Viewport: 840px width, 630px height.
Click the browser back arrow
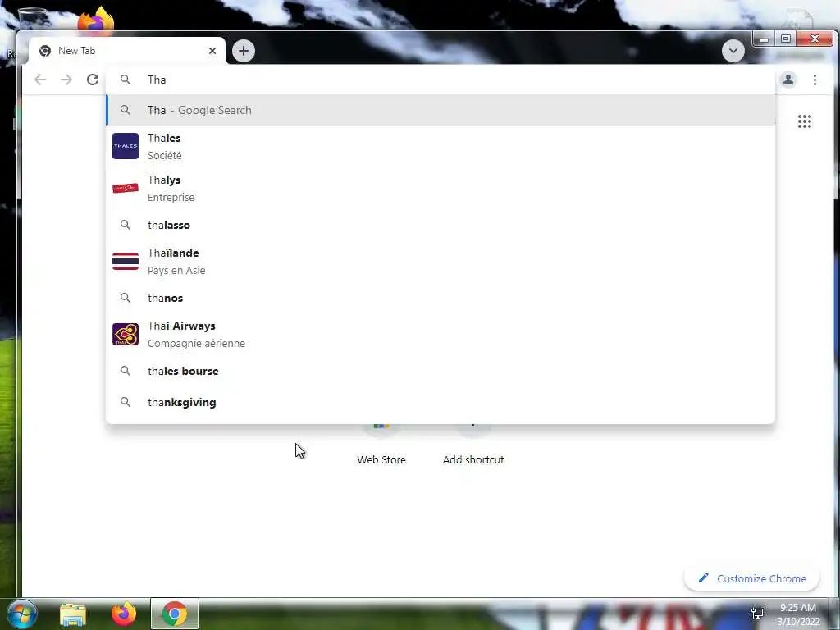(40, 80)
